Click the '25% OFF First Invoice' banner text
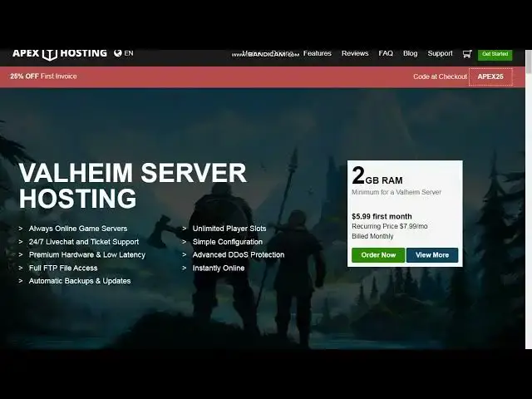Screen dimensions: 532x399 (x=43, y=76)
